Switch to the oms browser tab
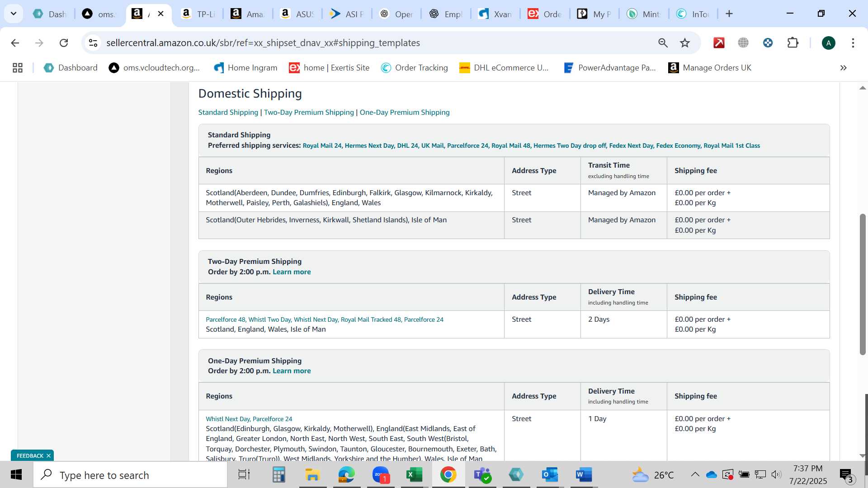This screenshot has width=868, height=488. pyautogui.click(x=99, y=14)
